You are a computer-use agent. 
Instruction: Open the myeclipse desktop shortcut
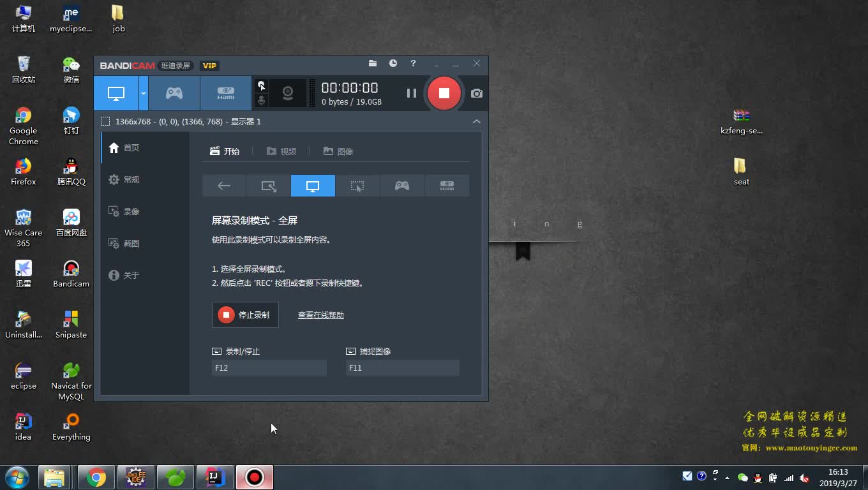(71, 19)
